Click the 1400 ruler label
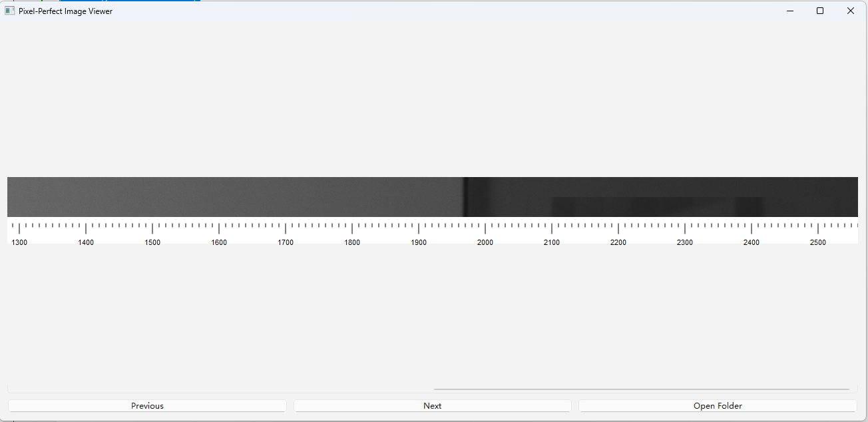The height and width of the screenshot is (422, 868). click(86, 242)
